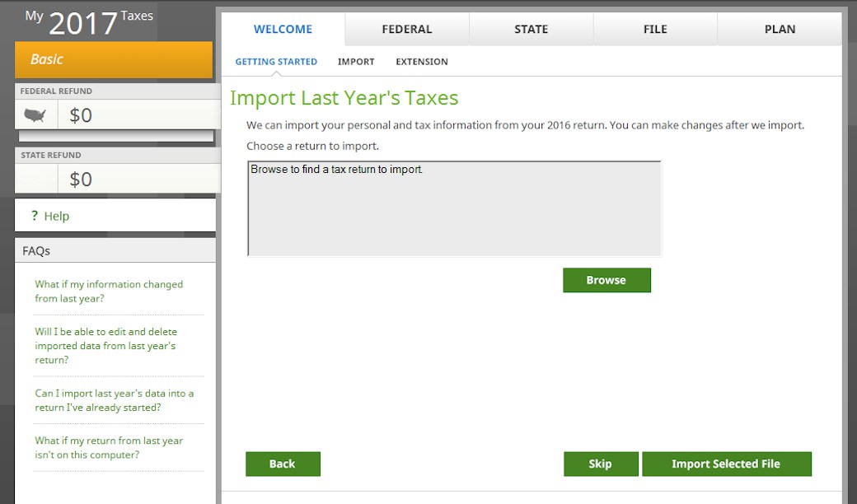This screenshot has width=857, height=504.
Task: Select the Welcome tab
Action: [283, 29]
